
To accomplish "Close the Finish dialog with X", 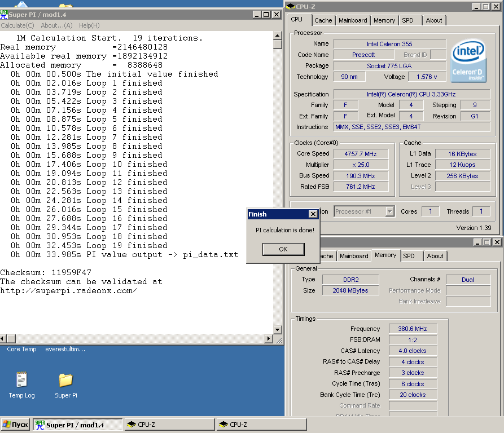I will [x=313, y=214].
